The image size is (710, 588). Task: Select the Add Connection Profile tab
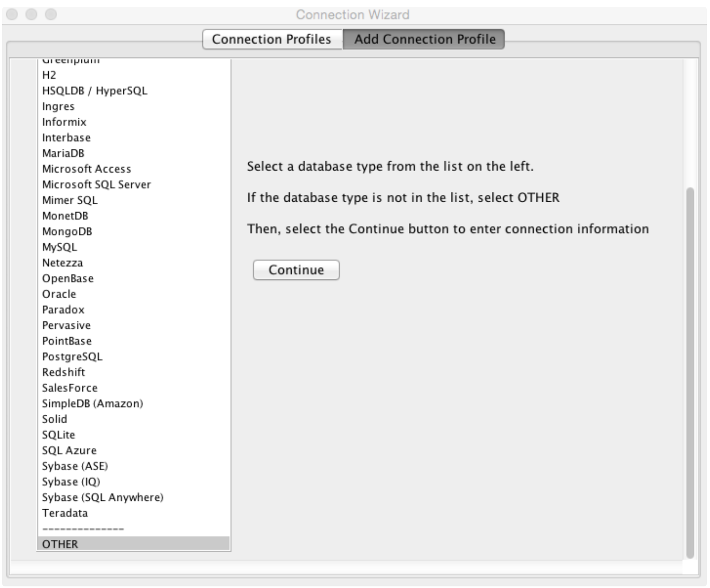pos(424,39)
